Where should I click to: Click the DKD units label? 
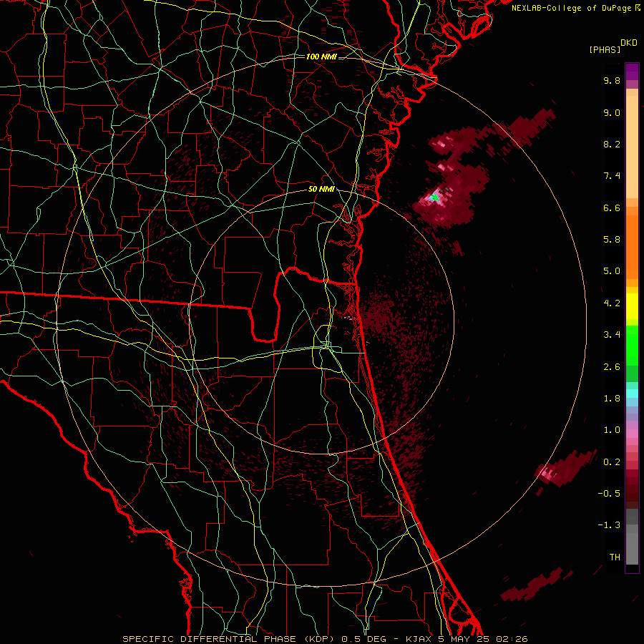(629, 43)
